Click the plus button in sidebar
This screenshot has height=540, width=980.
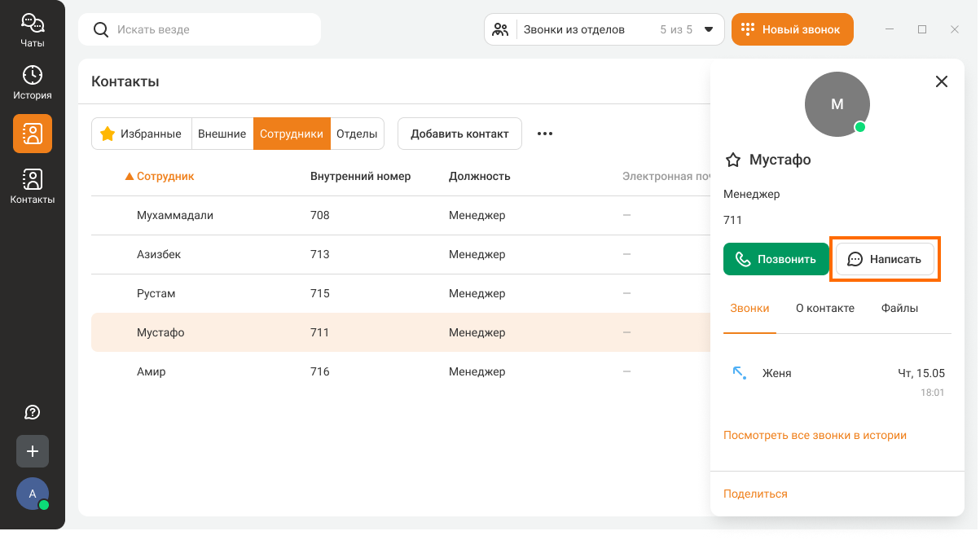pyautogui.click(x=33, y=451)
